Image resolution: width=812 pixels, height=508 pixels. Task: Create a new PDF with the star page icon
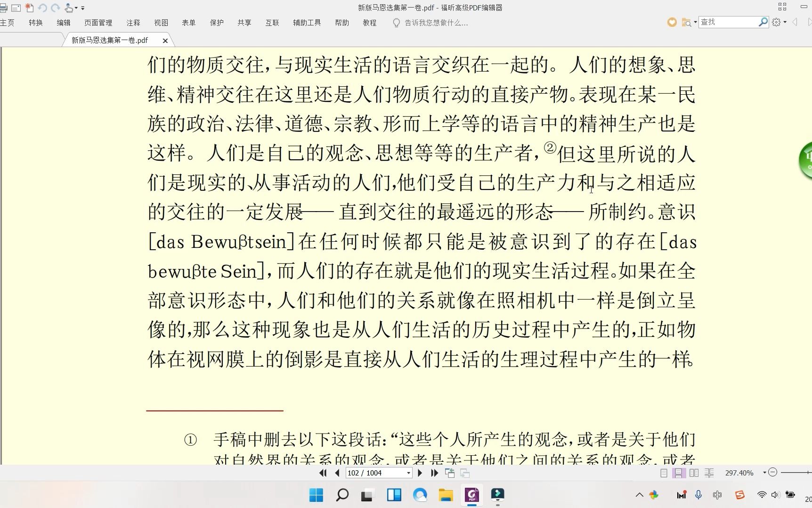(29, 8)
